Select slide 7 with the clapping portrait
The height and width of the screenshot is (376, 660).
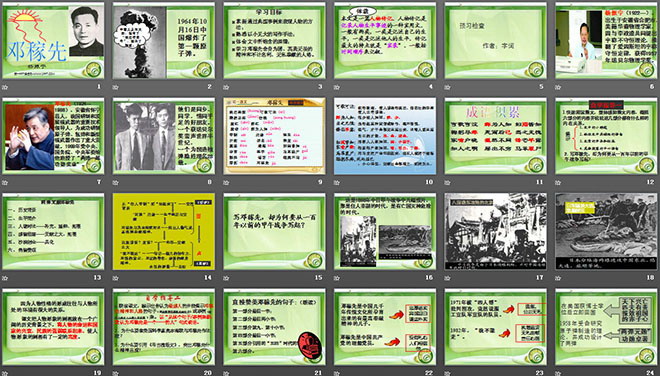pyautogui.click(x=53, y=136)
